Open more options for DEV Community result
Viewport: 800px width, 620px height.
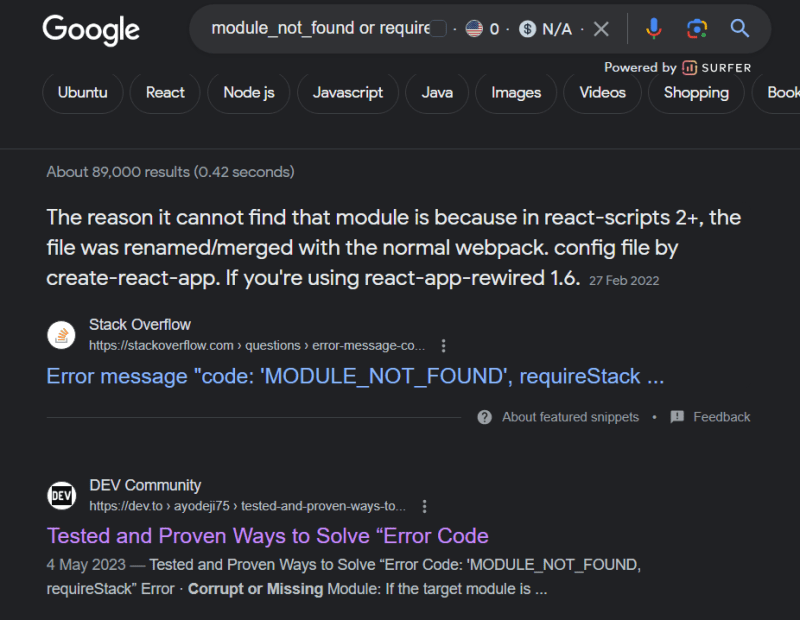pos(424,506)
